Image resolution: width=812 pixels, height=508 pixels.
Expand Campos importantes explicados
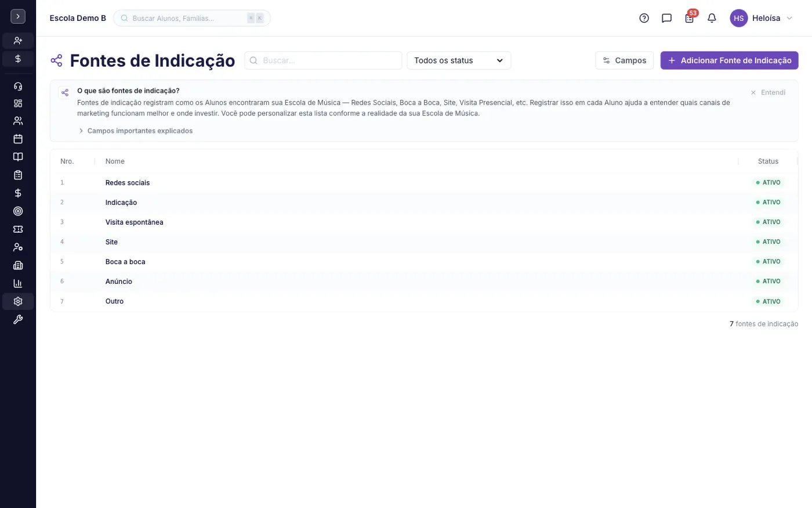(x=136, y=131)
